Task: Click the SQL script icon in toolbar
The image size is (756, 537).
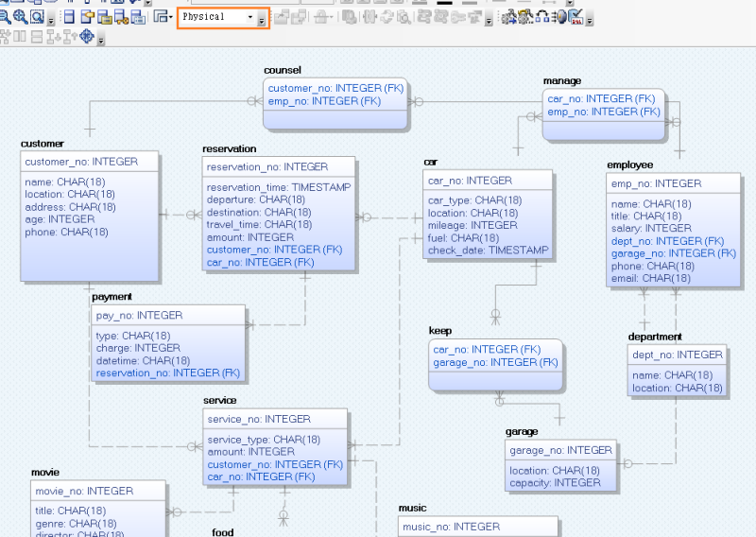Action: point(576,17)
